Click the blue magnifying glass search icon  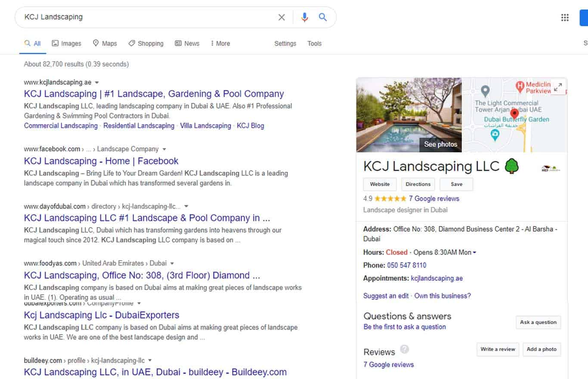pyautogui.click(x=323, y=17)
